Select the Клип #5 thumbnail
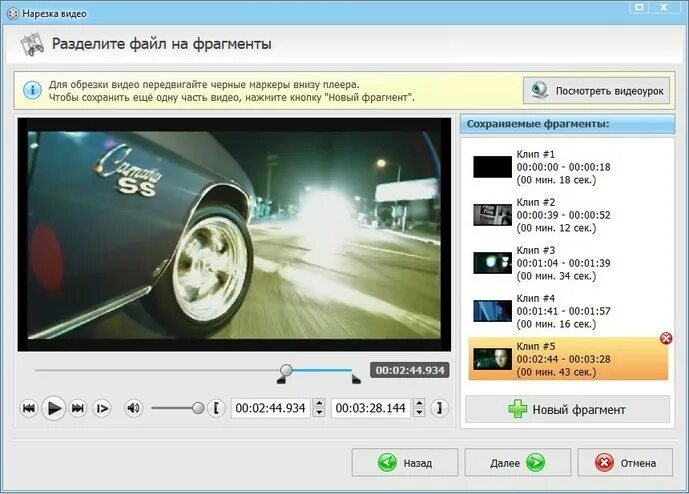Screen dimensions: 689x494 tap(493, 359)
